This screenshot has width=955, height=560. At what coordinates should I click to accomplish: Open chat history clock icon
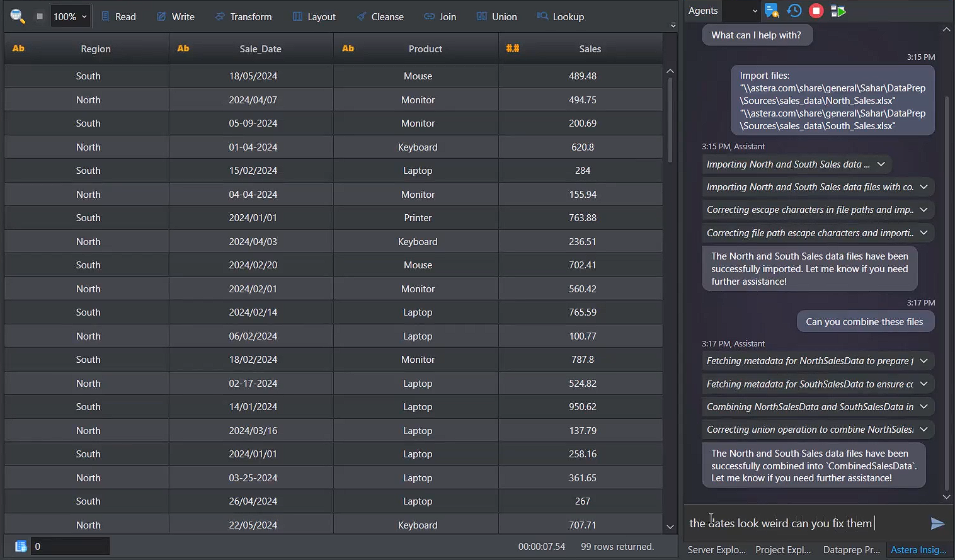794,11
